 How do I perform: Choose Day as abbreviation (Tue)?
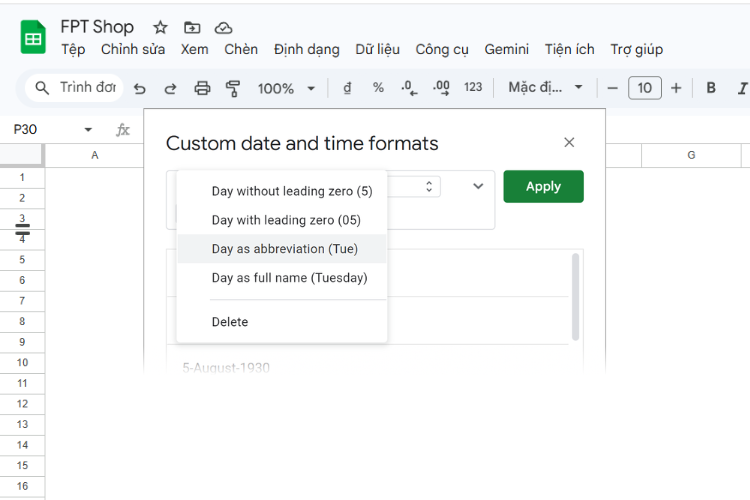[x=282, y=249]
